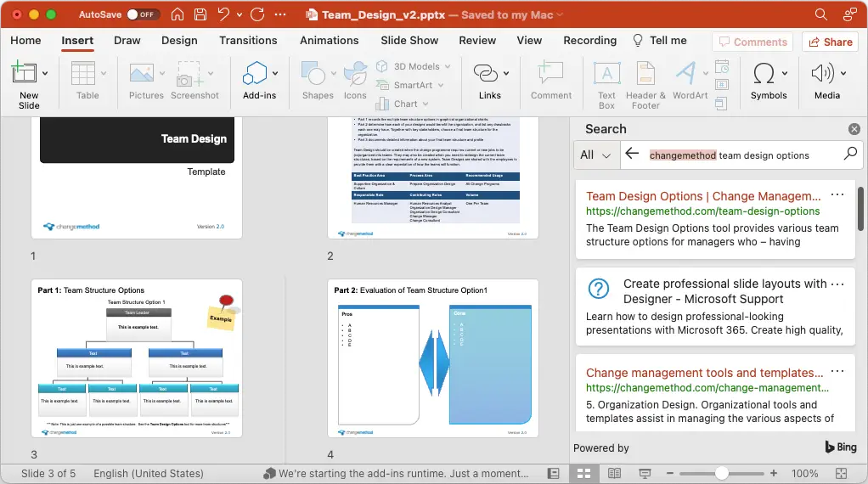Screen dimensions: 868x484
Task: Redo the last action
Action: pos(257,14)
